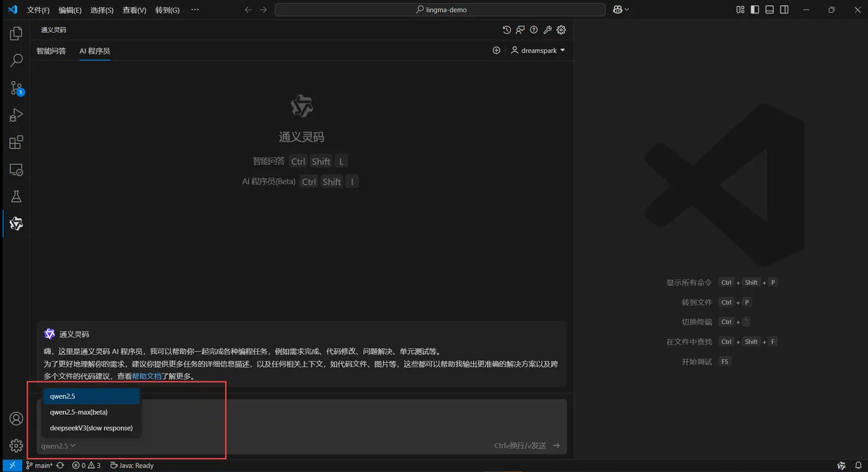Open the Lingma panel settings gear
This screenshot has width=868, height=472.
tap(561, 30)
